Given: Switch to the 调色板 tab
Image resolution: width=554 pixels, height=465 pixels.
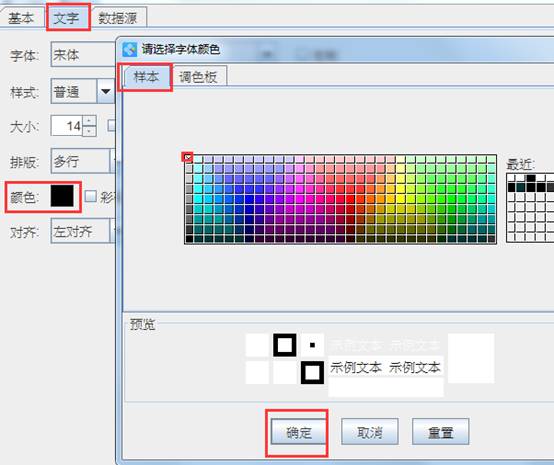Looking at the screenshot, I should [x=198, y=77].
